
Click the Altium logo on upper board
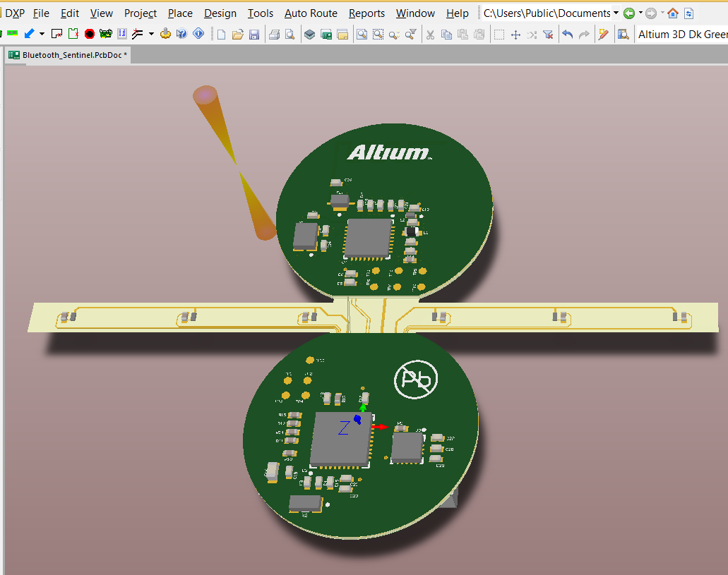click(389, 152)
